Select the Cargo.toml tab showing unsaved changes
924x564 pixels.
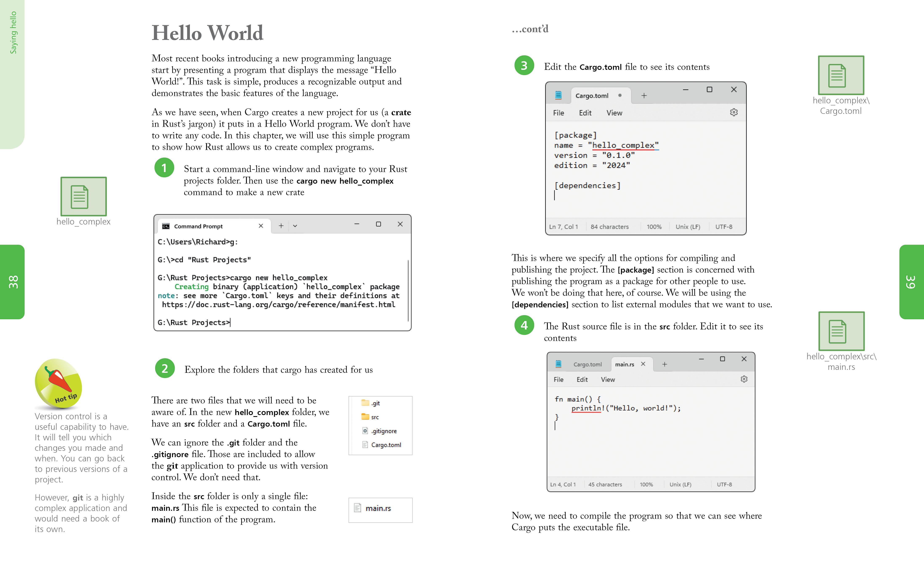601,96
